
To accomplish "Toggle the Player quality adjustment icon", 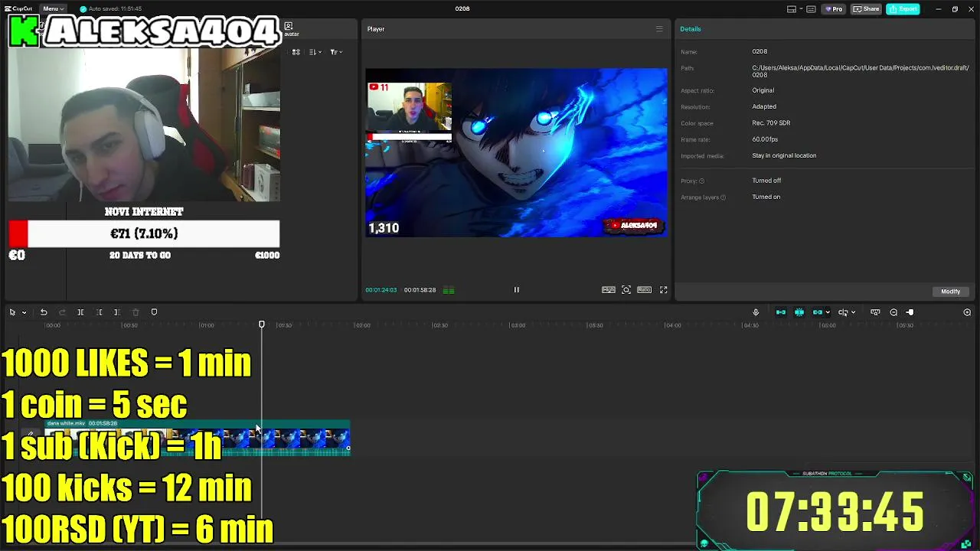I will tap(608, 290).
